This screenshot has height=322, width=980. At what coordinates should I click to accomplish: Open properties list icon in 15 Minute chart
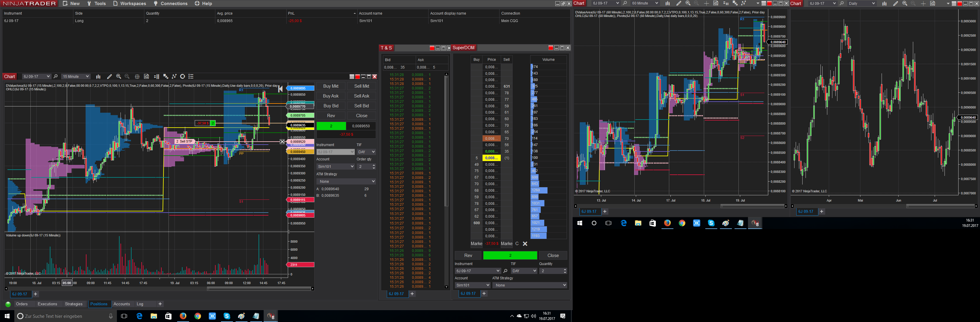191,76
